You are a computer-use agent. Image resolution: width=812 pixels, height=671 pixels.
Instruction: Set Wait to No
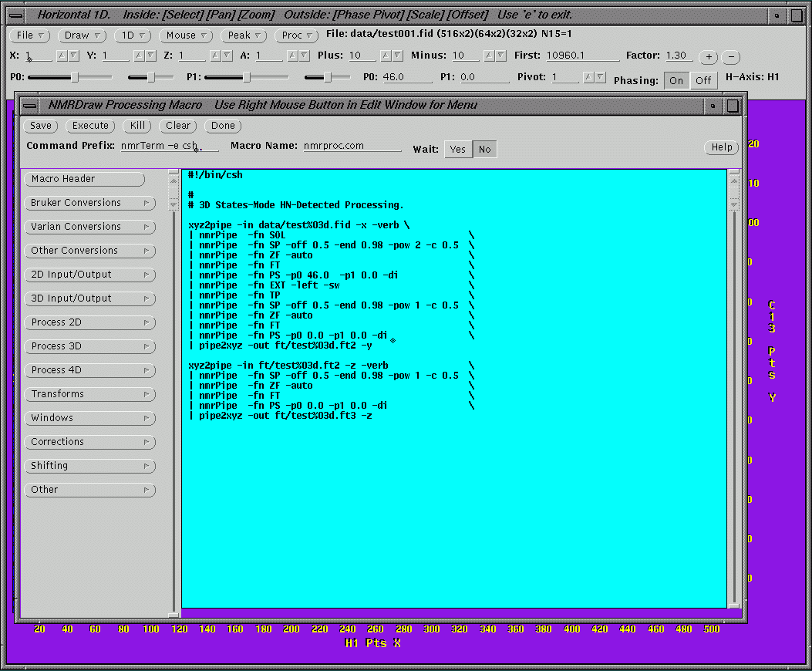click(485, 149)
